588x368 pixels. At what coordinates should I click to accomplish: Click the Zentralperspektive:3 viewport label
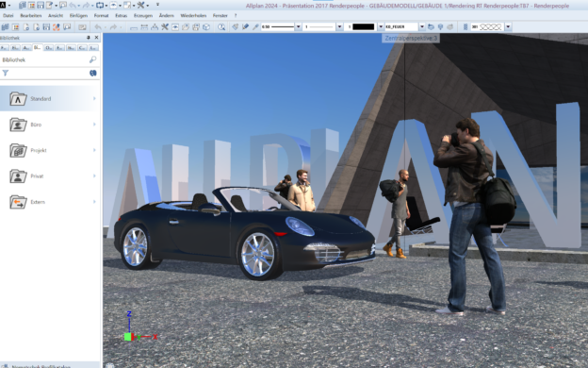coord(411,38)
